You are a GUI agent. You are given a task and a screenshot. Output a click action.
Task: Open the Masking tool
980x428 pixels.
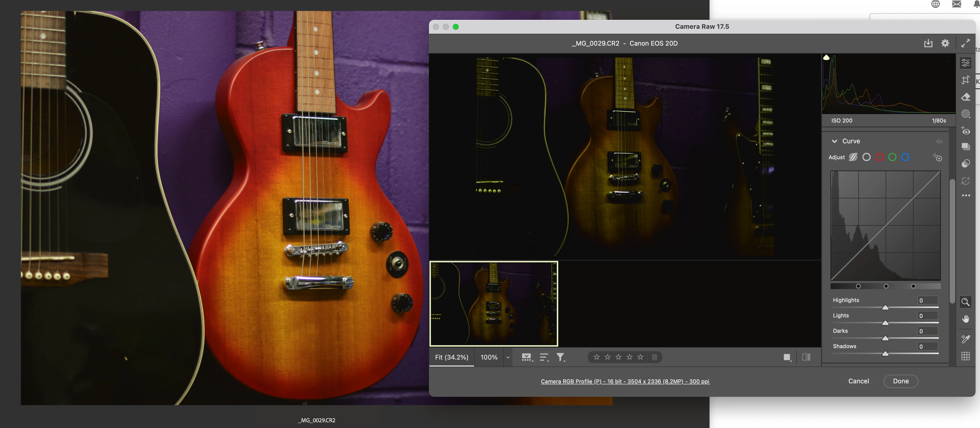pos(965,114)
